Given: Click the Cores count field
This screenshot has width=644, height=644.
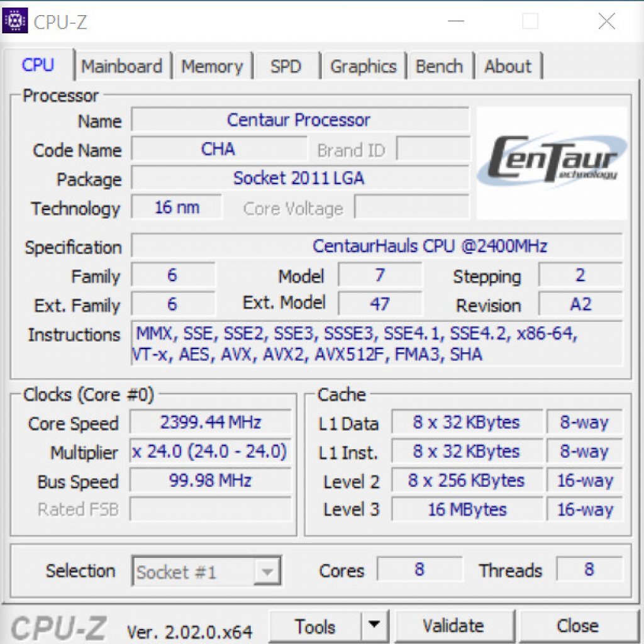Looking at the screenshot, I should [x=419, y=569].
